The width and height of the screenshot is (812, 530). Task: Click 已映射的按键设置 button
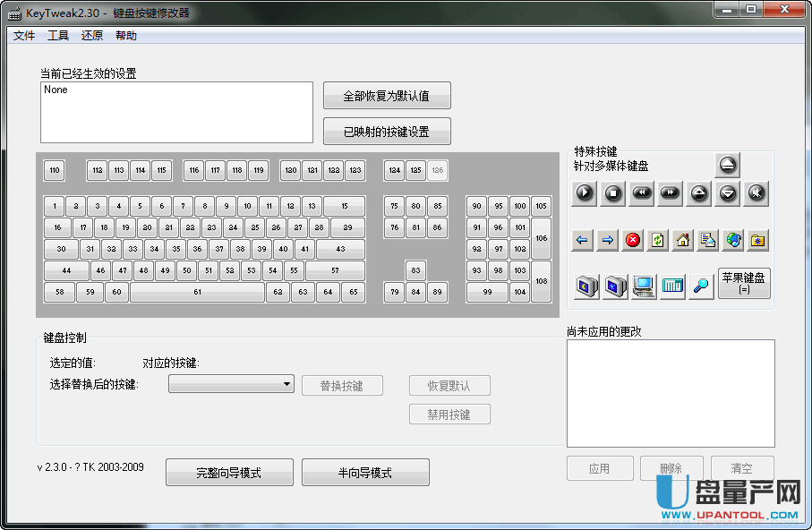pos(387,132)
